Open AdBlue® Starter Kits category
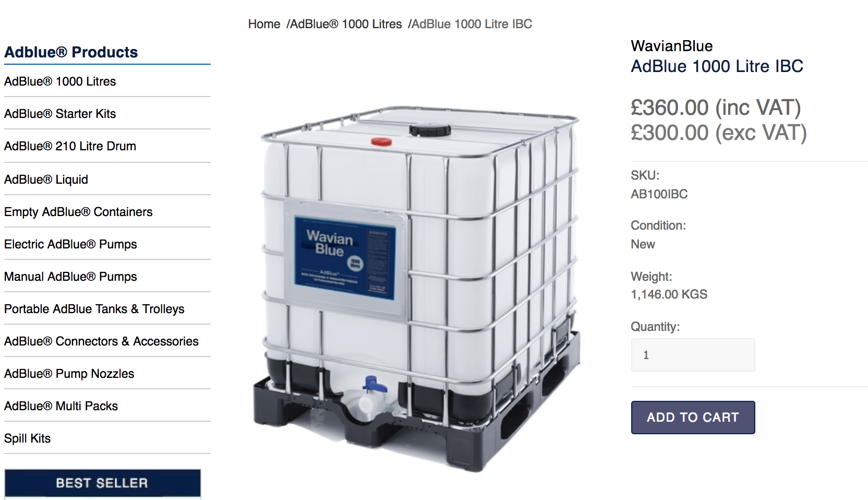 pos(60,114)
